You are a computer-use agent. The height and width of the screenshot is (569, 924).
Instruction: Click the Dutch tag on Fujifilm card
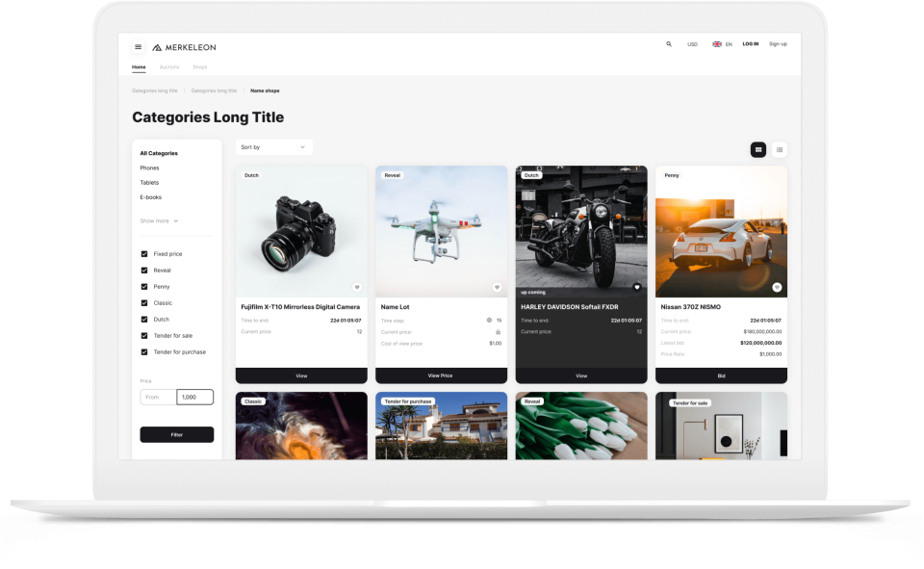pyautogui.click(x=251, y=176)
